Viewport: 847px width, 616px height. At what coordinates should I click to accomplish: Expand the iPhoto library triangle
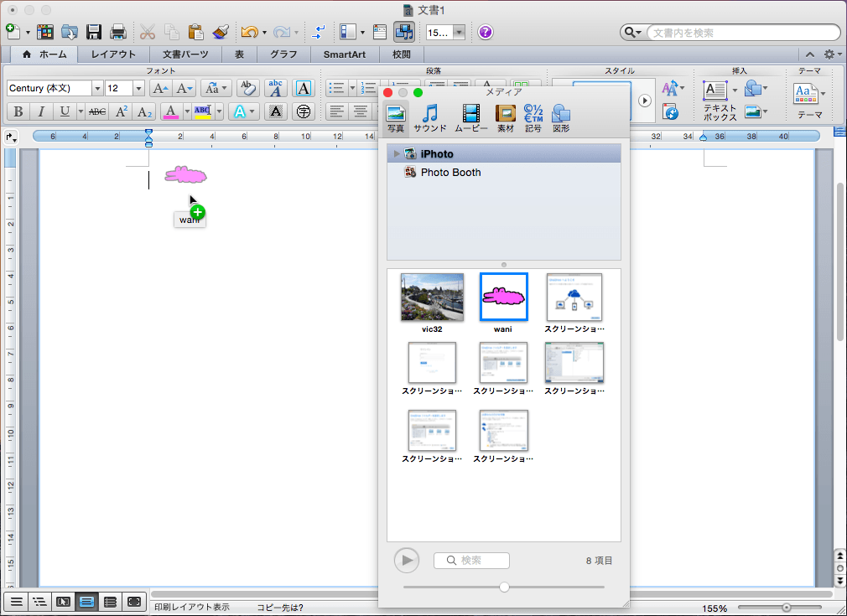(x=397, y=154)
